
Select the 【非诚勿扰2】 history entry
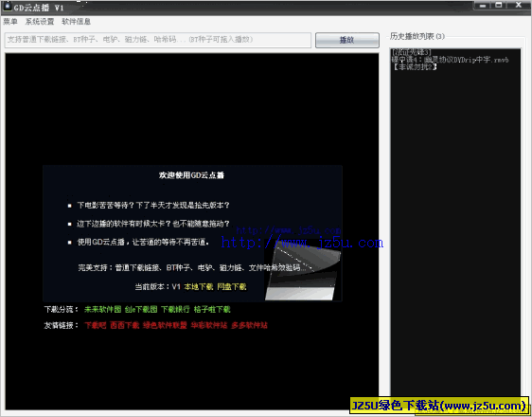(415, 67)
